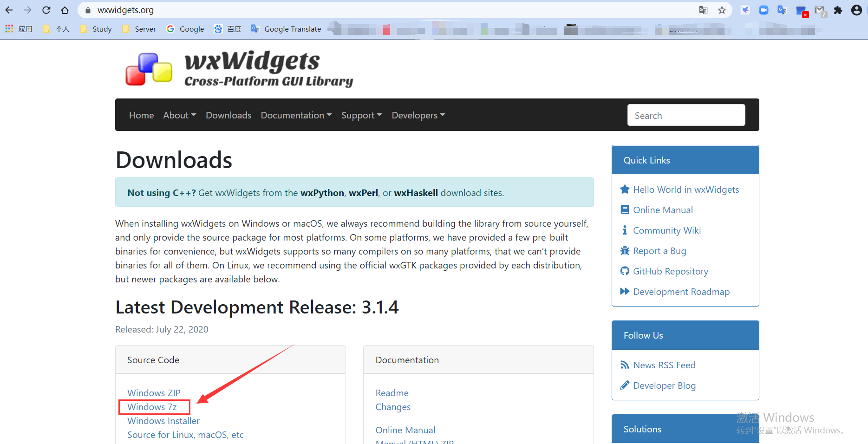Reload the page with refresh icon
The height and width of the screenshot is (444, 868).
pos(46,10)
